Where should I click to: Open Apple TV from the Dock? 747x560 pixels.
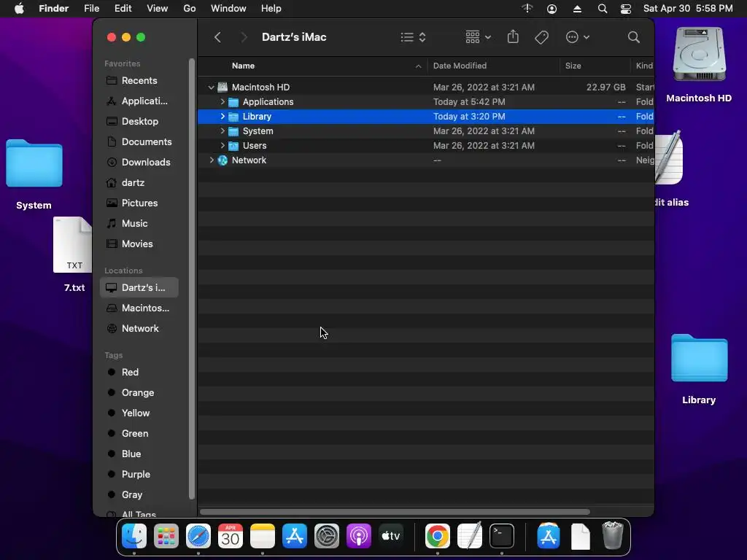[x=391, y=536]
